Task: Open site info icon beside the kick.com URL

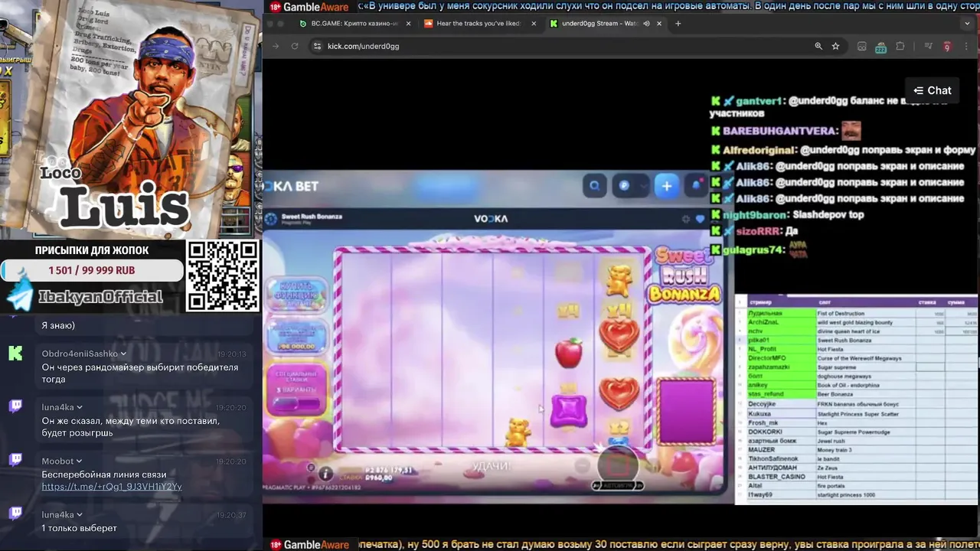Action: coord(317,46)
